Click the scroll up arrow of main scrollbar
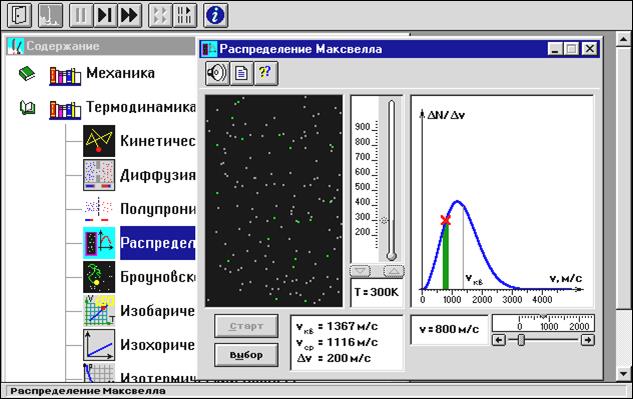 623,40
